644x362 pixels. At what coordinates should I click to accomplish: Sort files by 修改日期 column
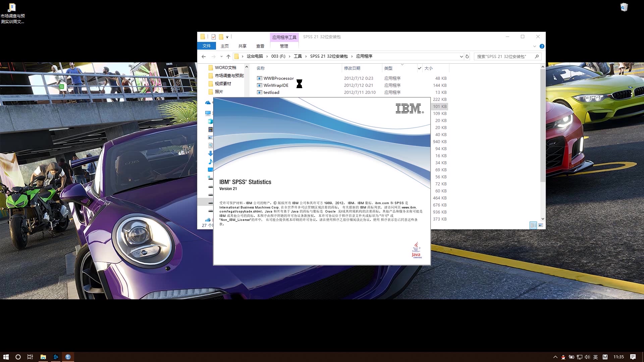click(x=352, y=68)
